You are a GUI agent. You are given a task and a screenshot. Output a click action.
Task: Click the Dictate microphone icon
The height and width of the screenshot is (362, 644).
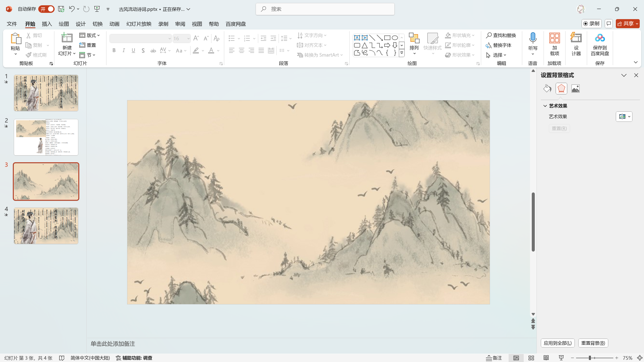point(533,38)
